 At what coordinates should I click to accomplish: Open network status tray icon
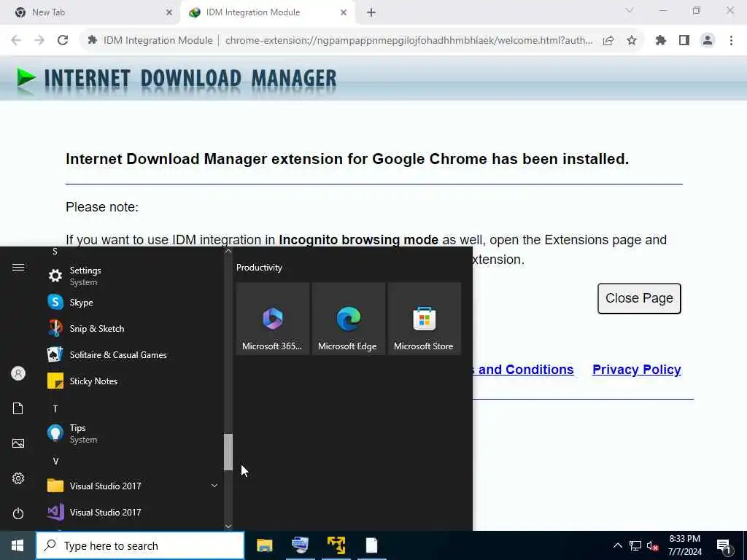[x=635, y=545]
